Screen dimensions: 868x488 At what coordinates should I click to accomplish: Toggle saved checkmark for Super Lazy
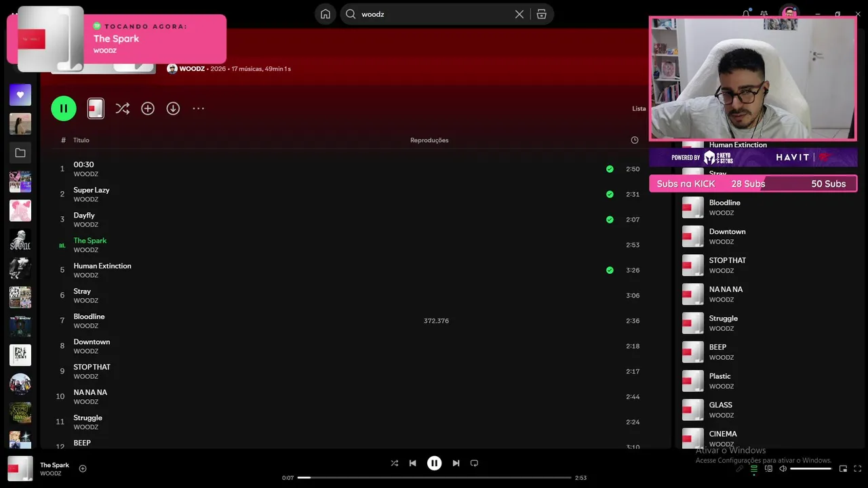[x=610, y=194]
